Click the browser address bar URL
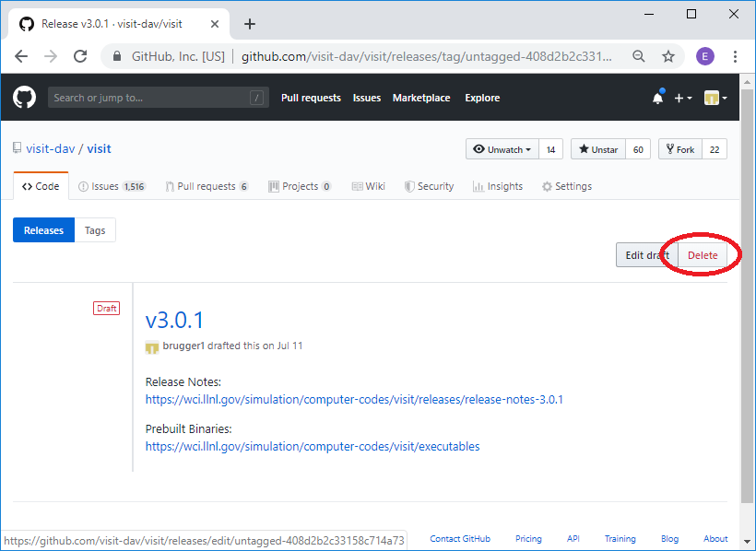756x551 pixels. point(427,56)
